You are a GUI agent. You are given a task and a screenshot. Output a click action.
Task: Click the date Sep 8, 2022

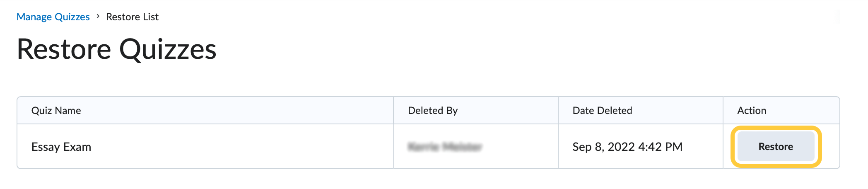[603, 147]
